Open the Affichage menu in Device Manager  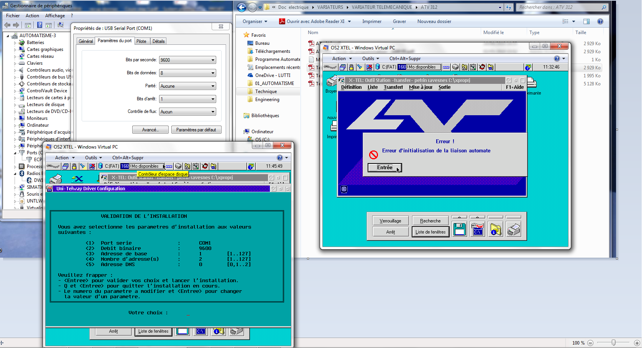click(x=55, y=16)
